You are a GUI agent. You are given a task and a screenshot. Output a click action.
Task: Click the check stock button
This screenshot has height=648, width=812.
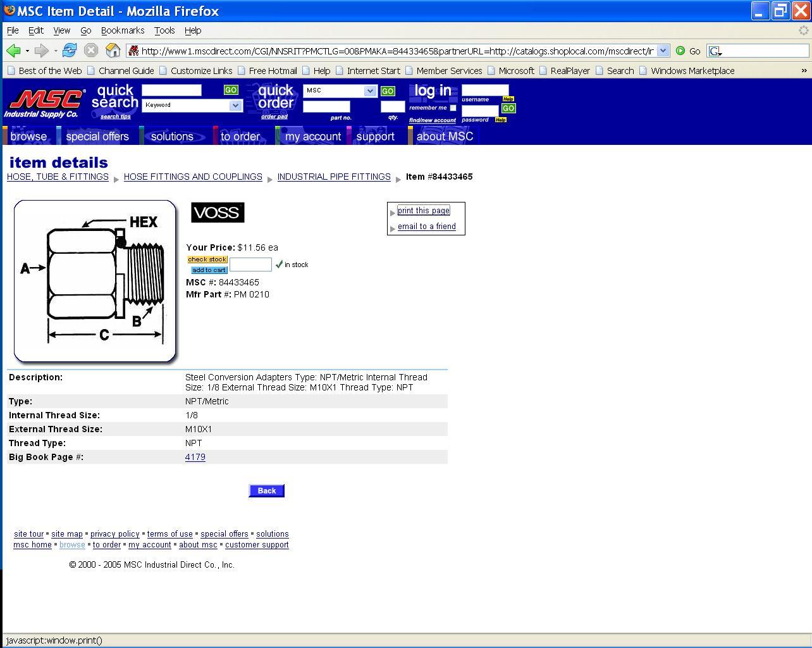(x=207, y=259)
